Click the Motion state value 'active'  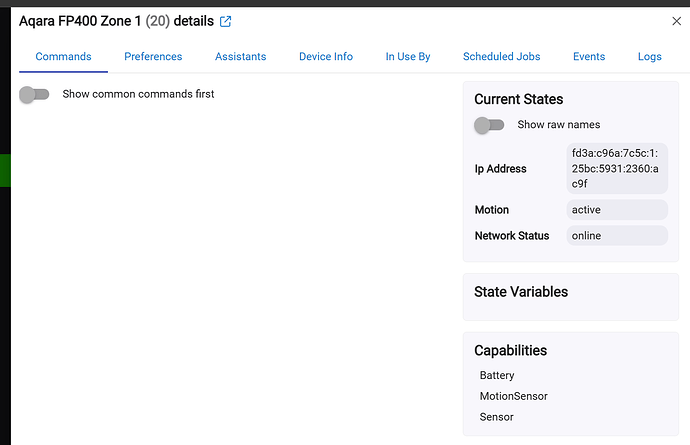pos(617,210)
